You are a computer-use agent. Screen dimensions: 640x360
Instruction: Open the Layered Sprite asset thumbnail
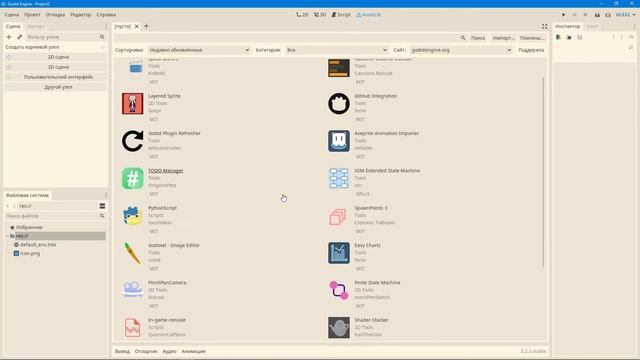click(133, 104)
